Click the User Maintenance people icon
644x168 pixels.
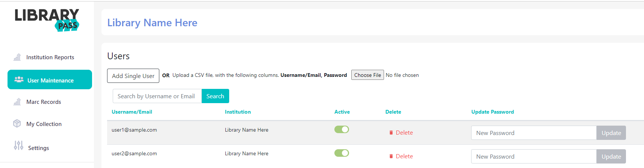19,79
